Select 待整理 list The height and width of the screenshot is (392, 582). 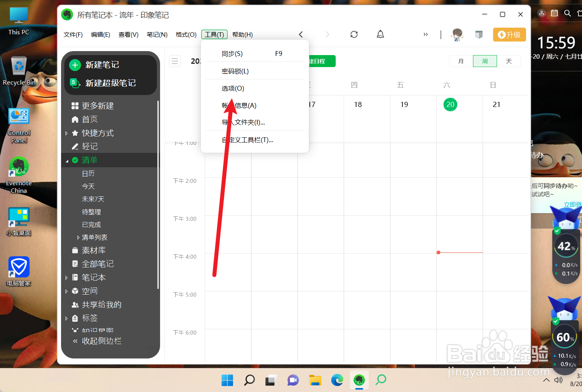click(91, 212)
